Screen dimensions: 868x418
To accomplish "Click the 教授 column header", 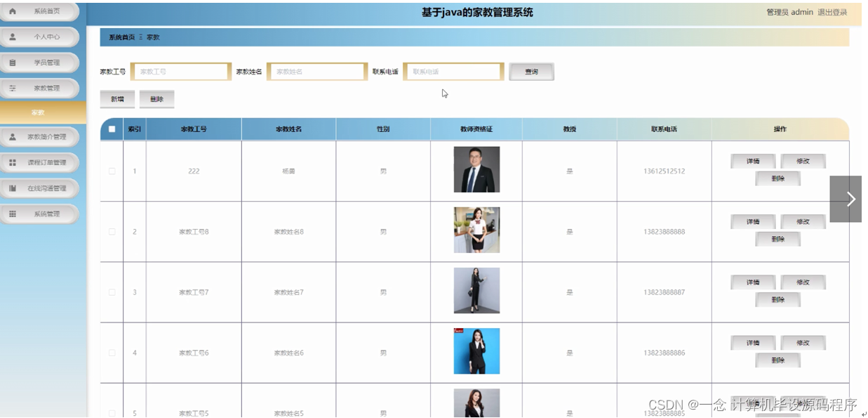I will (569, 129).
